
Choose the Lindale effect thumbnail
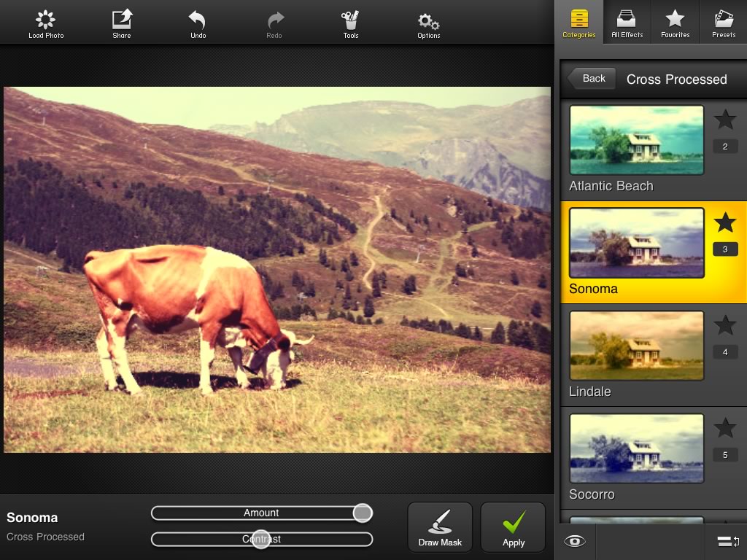[636, 346]
